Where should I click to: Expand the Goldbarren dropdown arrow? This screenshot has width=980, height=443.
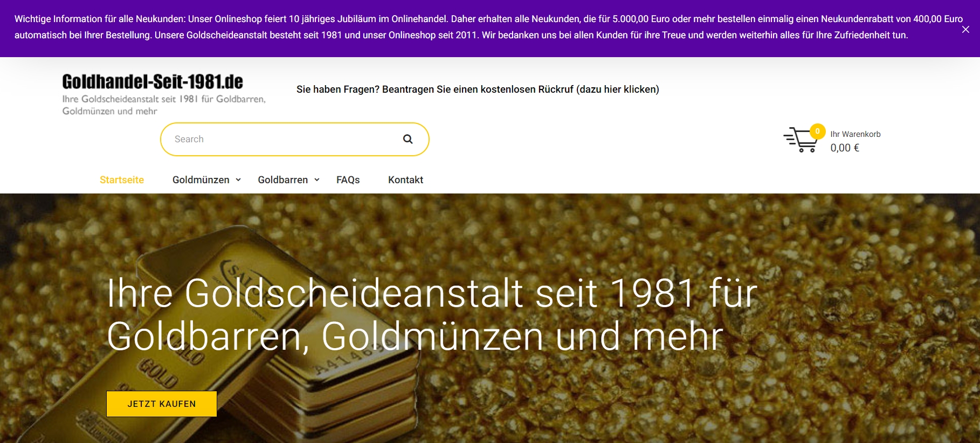coord(317,180)
